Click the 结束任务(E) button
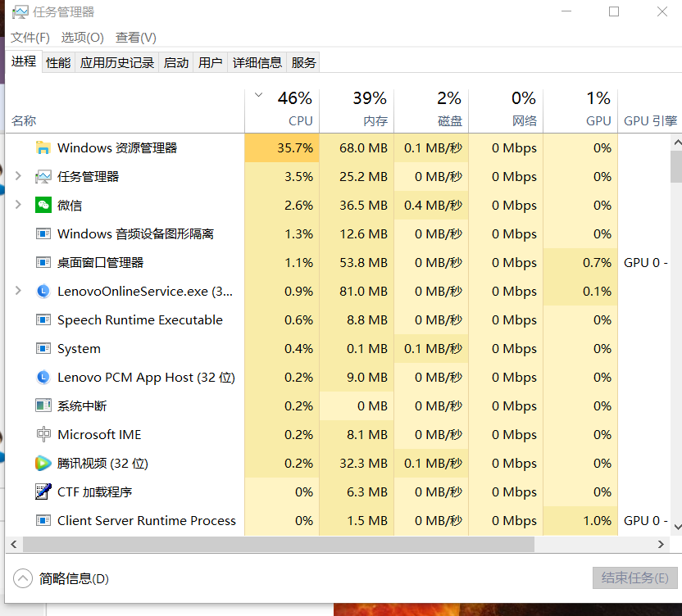Image resolution: width=682 pixels, height=616 pixels. [634, 577]
